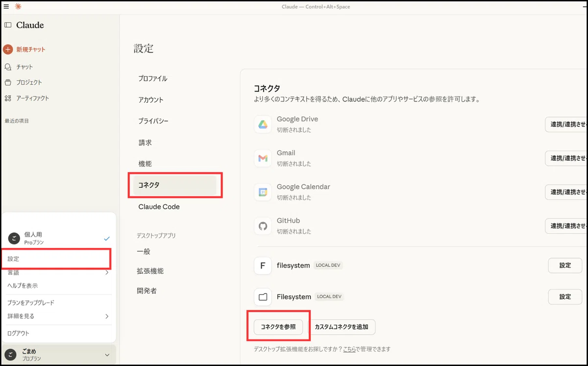Click the Google Calendar connector name
The width and height of the screenshot is (588, 366).
pyautogui.click(x=303, y=187)
